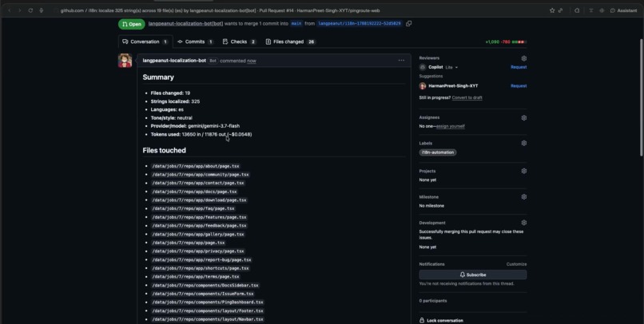Click /data/jobs/7/repo/app/report-bug/page.tsx path
Viewport: 644px width, 324px height.
pyautogui.click(x=201, y=259)
